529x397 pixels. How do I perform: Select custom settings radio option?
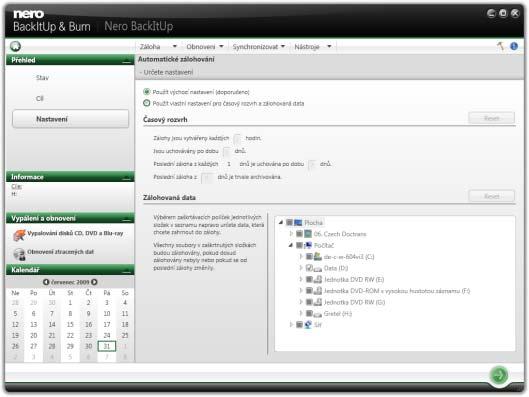(146, 103)
